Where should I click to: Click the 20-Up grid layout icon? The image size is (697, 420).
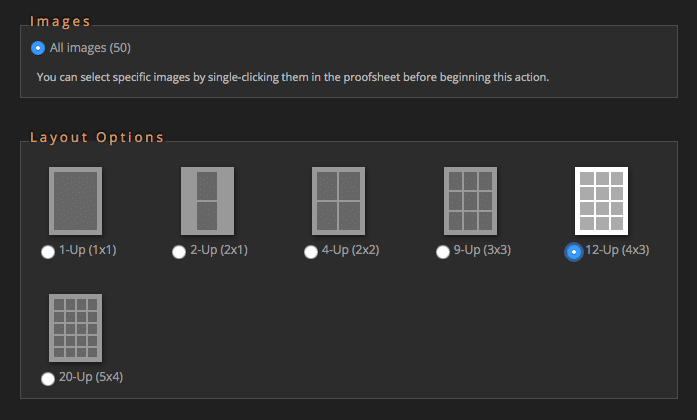[x=76, y=328]
